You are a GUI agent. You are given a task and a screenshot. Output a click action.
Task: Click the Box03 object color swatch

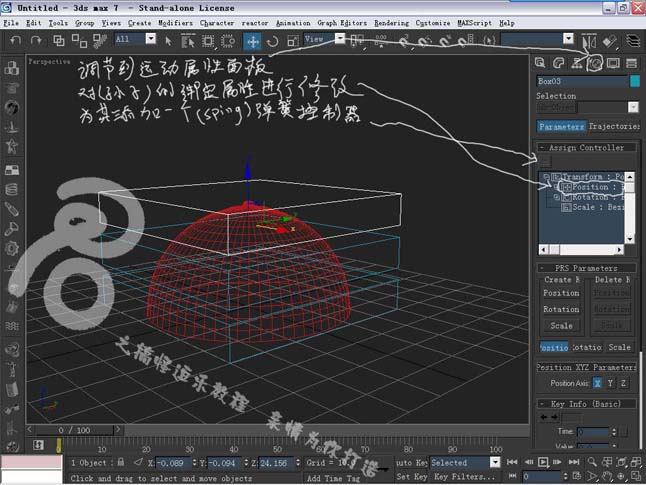pos(634,81)
